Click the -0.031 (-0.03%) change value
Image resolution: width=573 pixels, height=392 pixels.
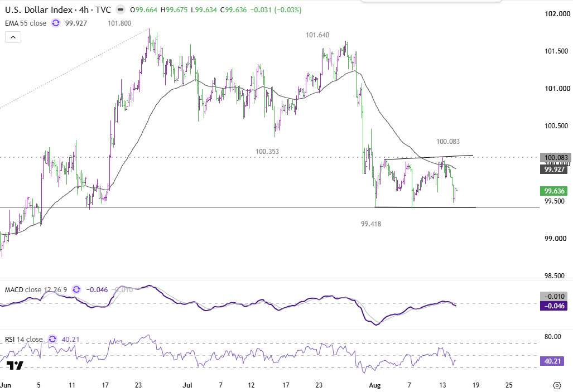click(x=276, y=10)
